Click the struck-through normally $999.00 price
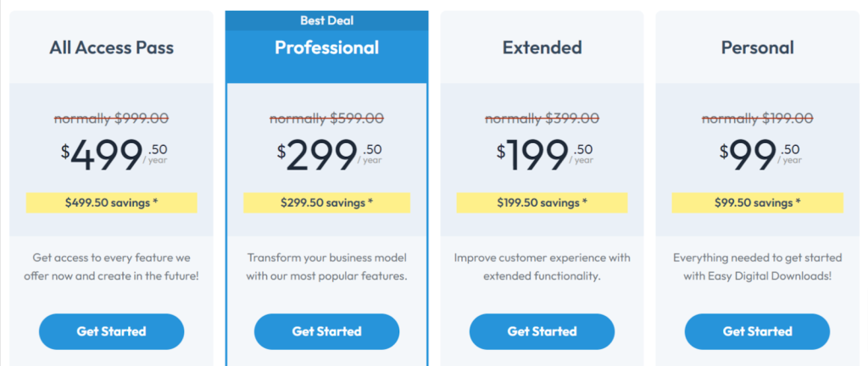The image size is (868, 366). (111, 119)
